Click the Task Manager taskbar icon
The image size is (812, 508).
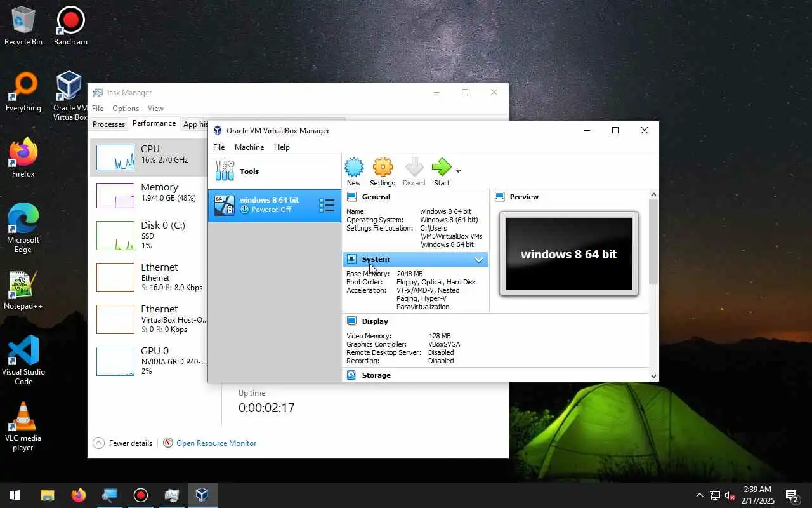[x=172, y=495]
